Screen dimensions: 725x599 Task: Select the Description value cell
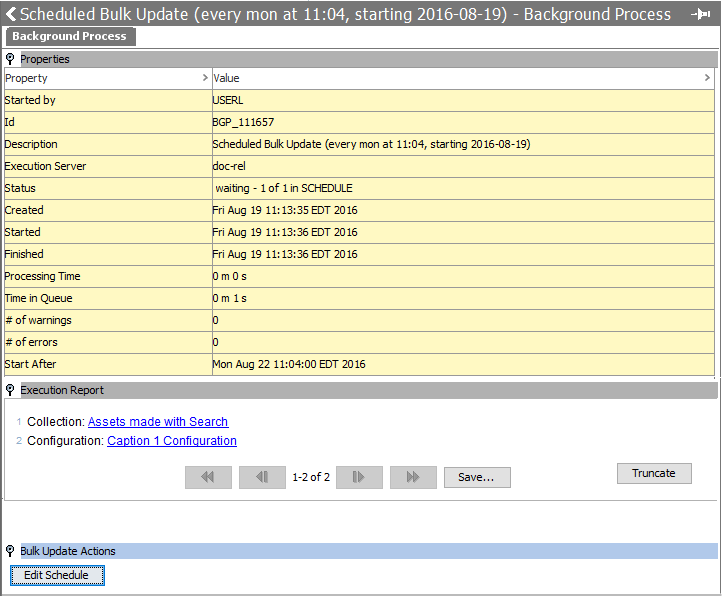[x=463, y=144]
